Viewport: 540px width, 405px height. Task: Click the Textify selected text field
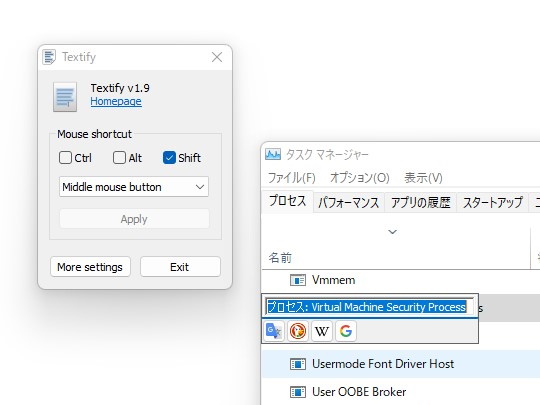(370, 307)
